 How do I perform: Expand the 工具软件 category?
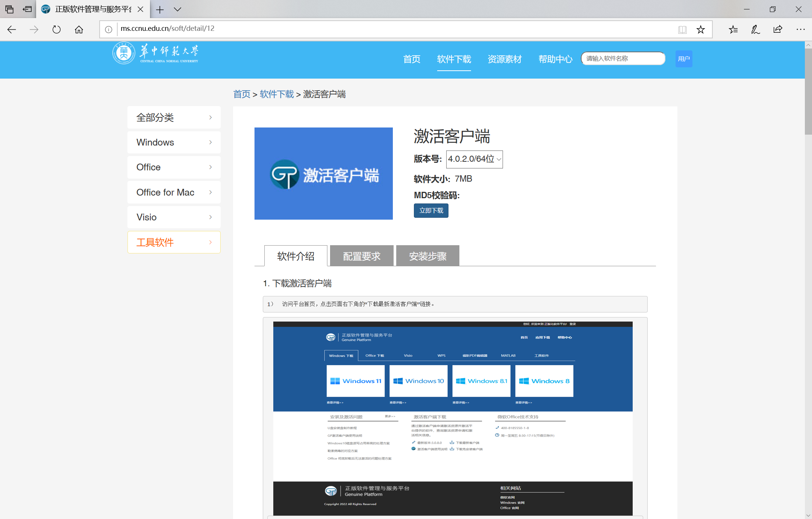tap(174, 242)
